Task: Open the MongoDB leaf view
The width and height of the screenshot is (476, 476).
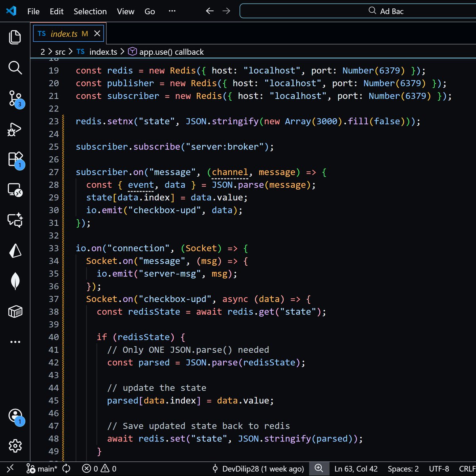Action: (x=15, y=281)
